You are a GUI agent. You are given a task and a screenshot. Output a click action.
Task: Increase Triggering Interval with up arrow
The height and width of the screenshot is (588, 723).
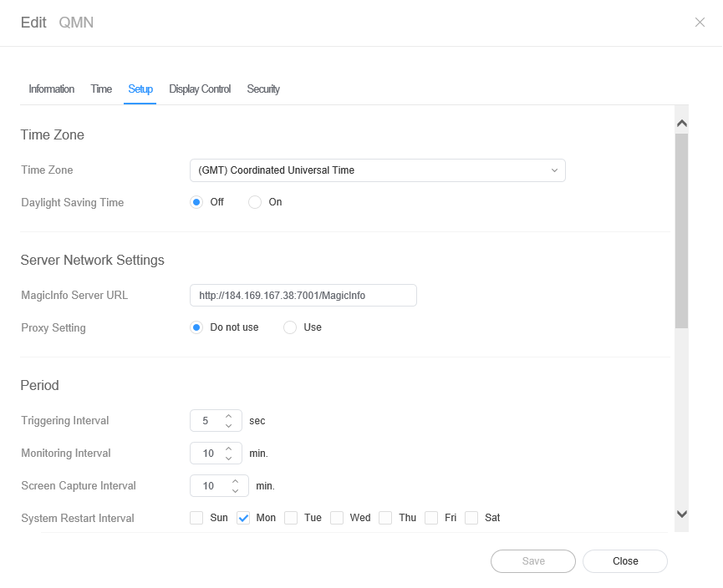coord(228,416)
